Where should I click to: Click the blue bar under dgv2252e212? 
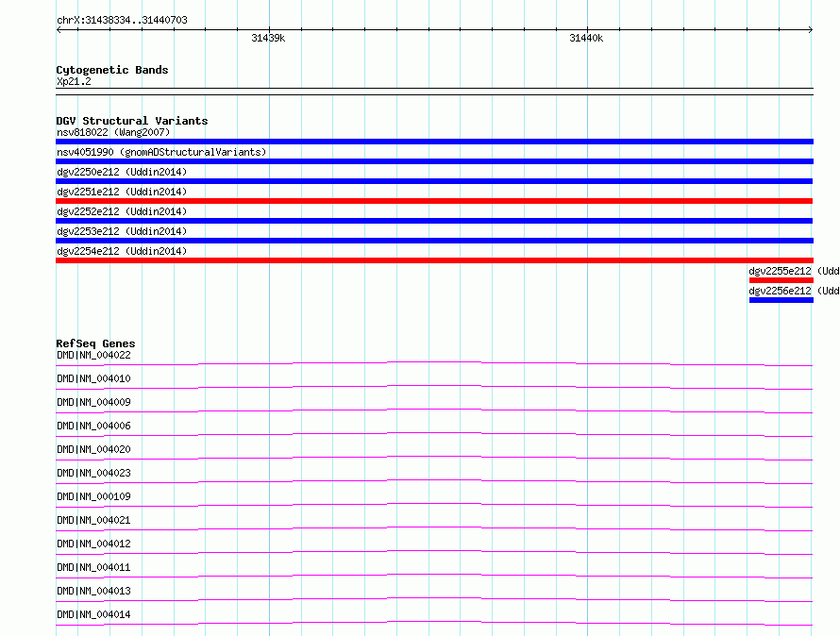pos(434,221)
